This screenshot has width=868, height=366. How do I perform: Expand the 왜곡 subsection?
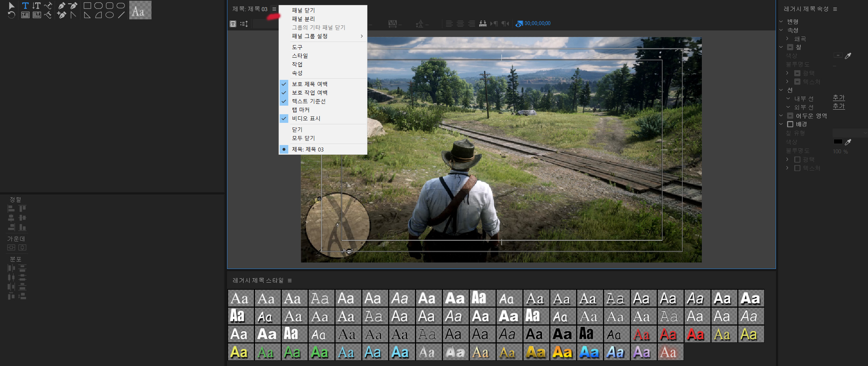(787, 39)
